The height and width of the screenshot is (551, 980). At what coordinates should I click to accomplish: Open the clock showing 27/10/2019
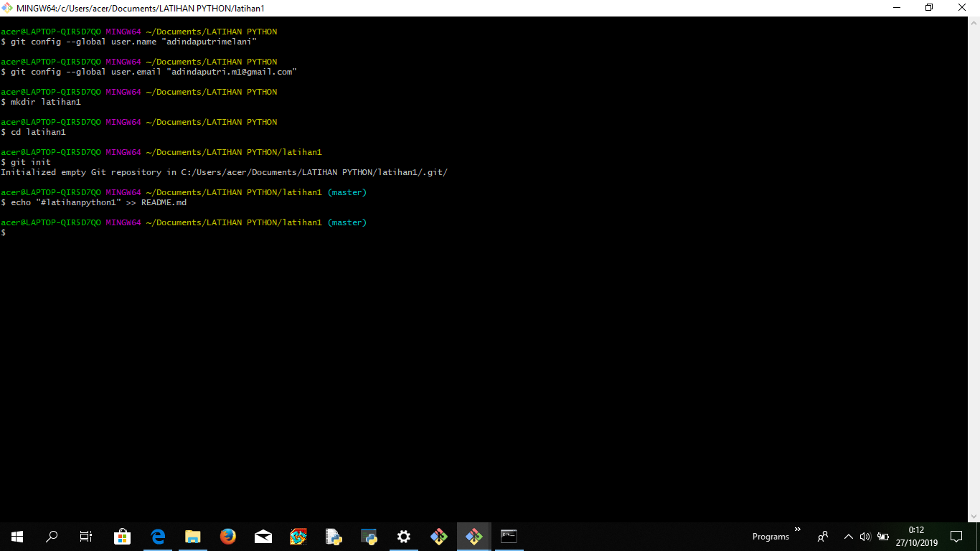pos(916,536)
